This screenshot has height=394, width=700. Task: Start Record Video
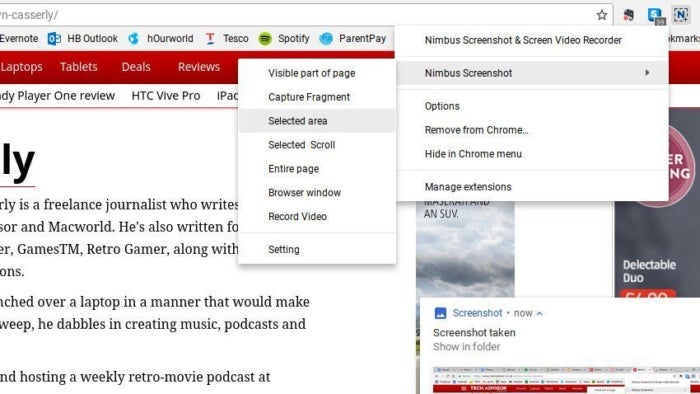[317, 216]
